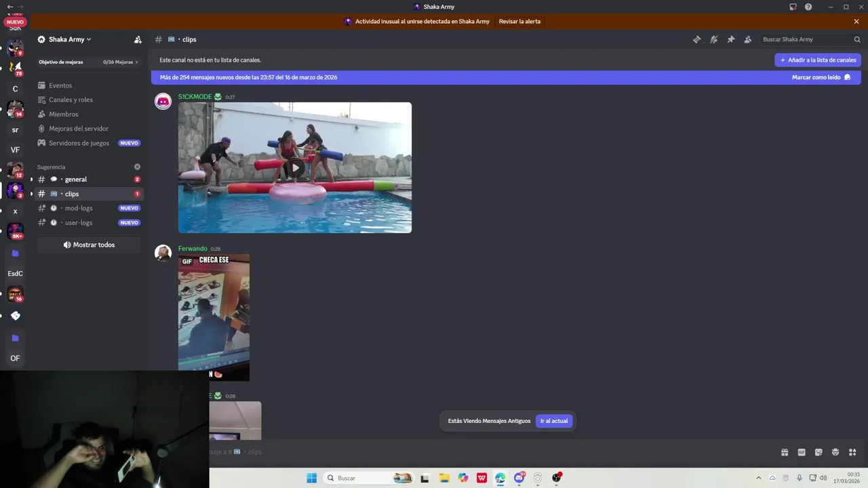Open the sticker picker icon
868x488 pixels.
coord(818,452)
